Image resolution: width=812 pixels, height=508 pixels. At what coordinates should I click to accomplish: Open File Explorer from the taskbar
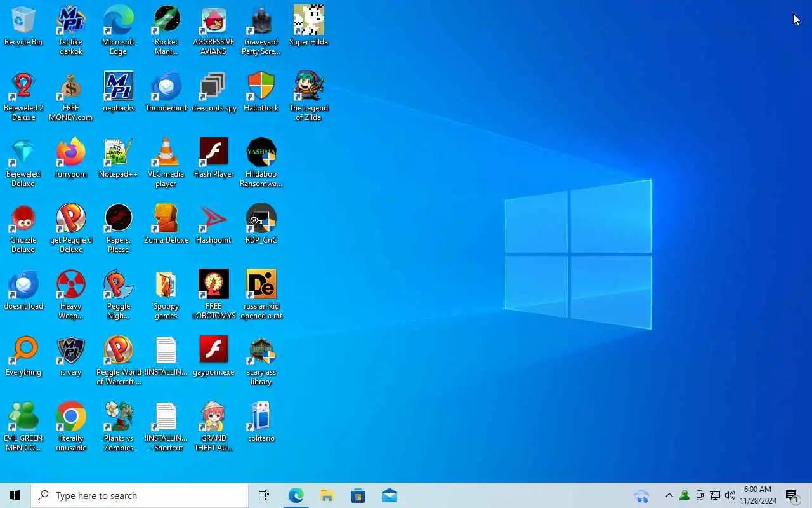(327, 495)
